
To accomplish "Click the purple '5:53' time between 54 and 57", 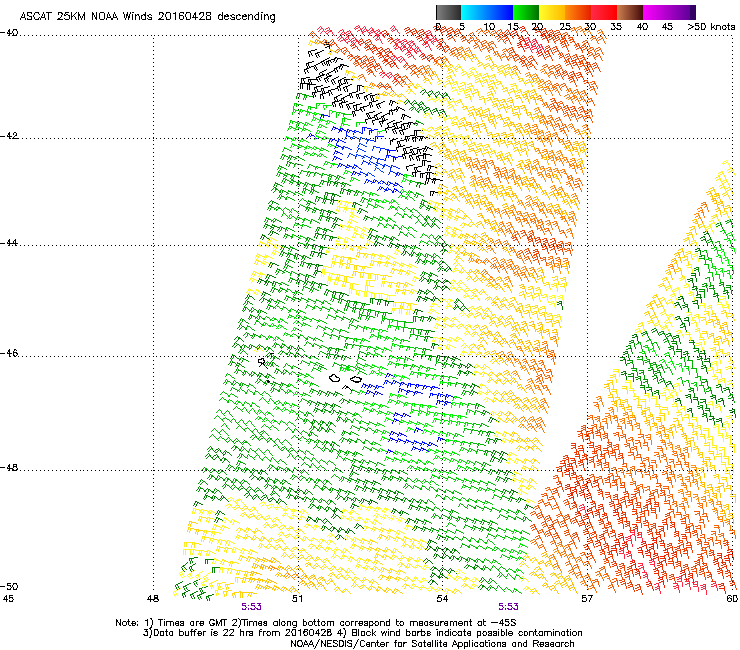I will (x=508, y=607).
